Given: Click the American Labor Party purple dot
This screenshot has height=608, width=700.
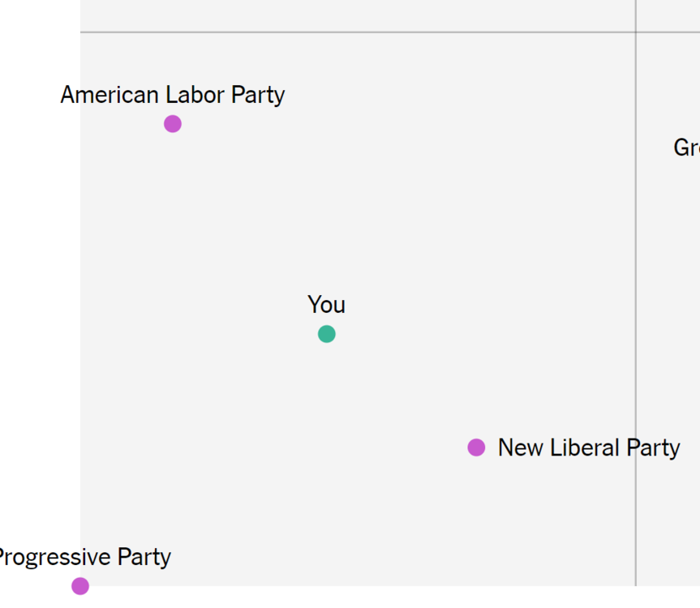Looking at the screenshot, I should (x=173, y=124).
